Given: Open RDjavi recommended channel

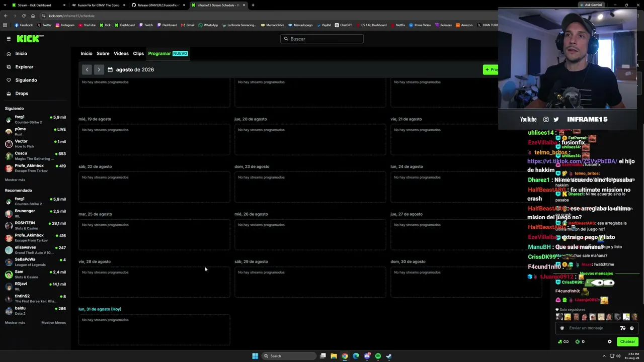Looking at the screenshot, I should click(x=35, y=286).
